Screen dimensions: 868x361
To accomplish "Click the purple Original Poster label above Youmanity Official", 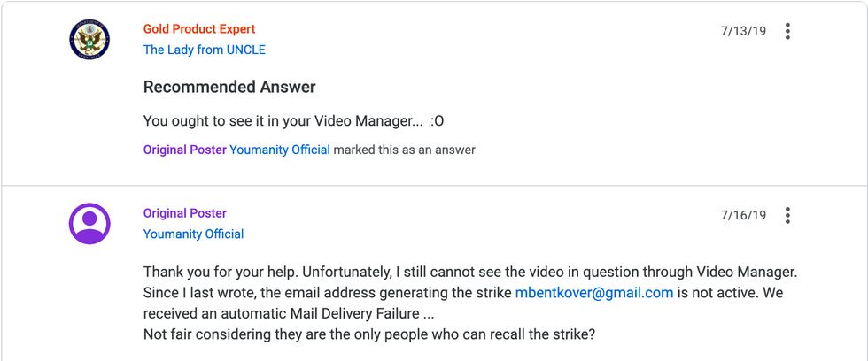I will click(185, 213).
